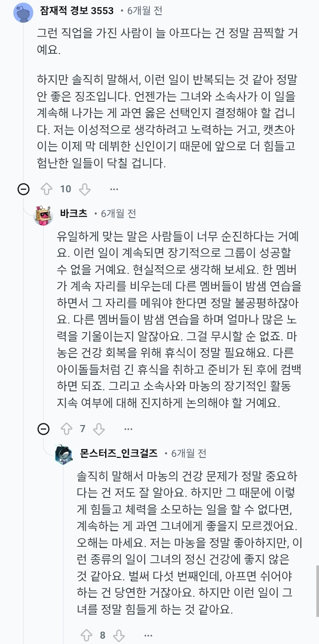Image resolution: width=319 pixels, height=644 pixels.
Task: Upvote the 몬스터즈_인크걸즈 reply
Action: 87,635
